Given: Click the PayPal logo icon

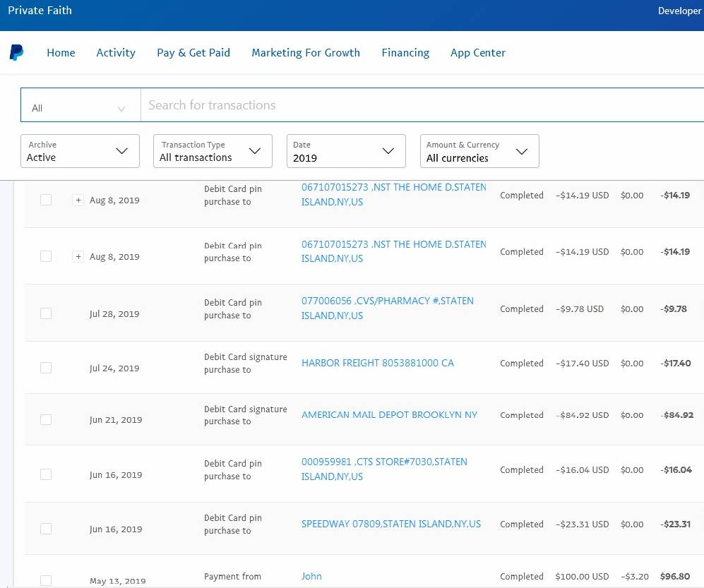Looking at the screenshot, I should pyautogui.click(x=17, y=52).
